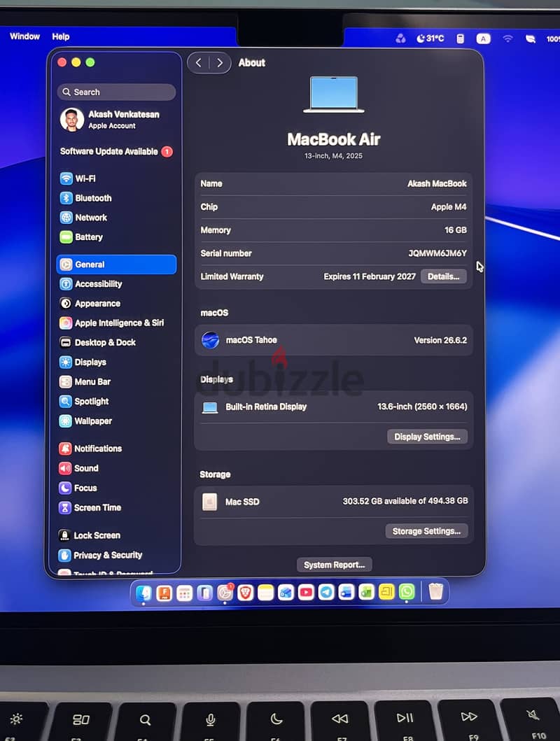Click the Apple M4 chip value
This screenshot has height=741, width=560.
pos(449,206)
